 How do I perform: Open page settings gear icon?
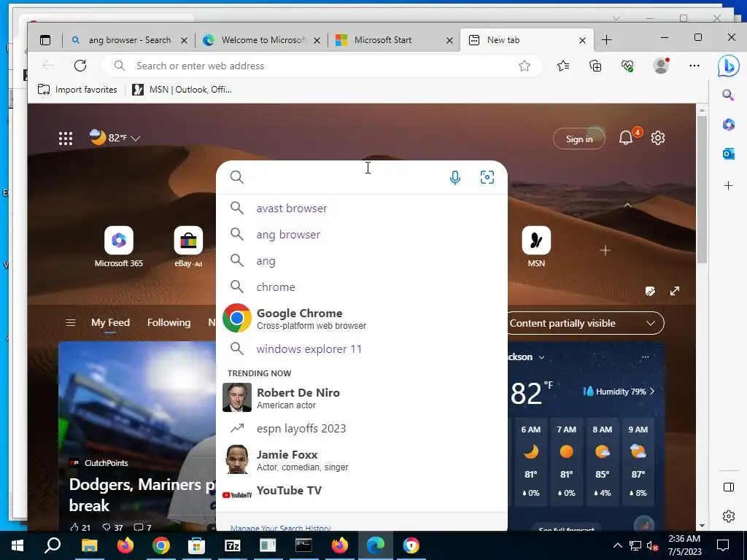[x=658, y=138]
